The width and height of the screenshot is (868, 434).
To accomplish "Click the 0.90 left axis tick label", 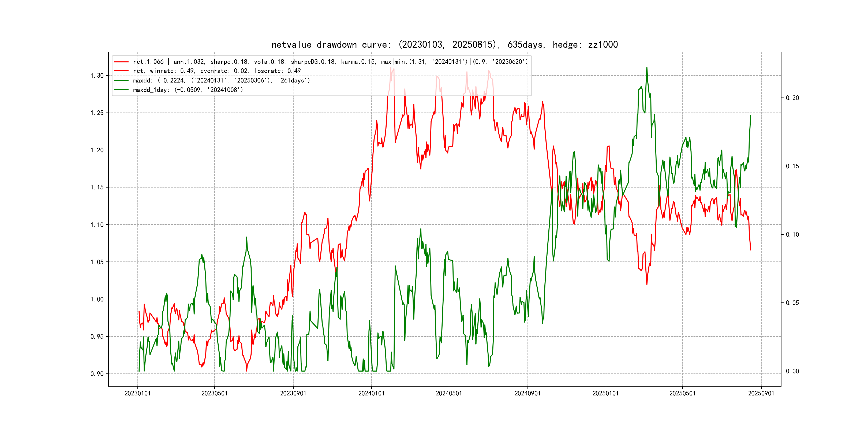I will pyautogui.click(x=97, y=374).
